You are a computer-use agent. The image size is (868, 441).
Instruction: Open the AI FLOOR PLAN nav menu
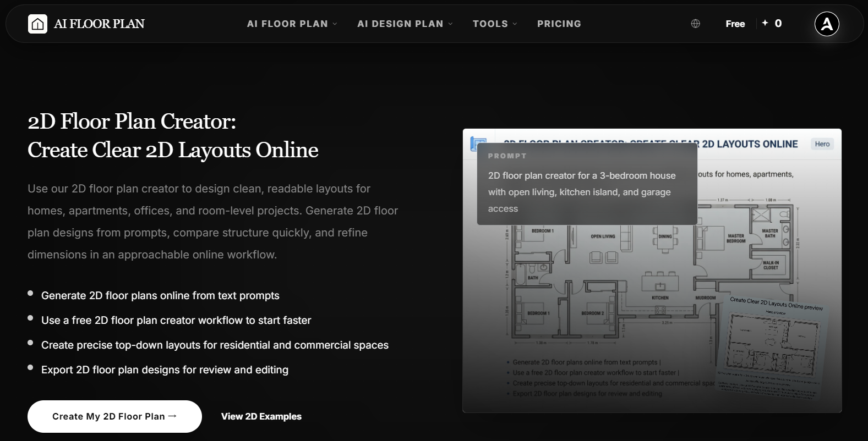coord(292,24)
